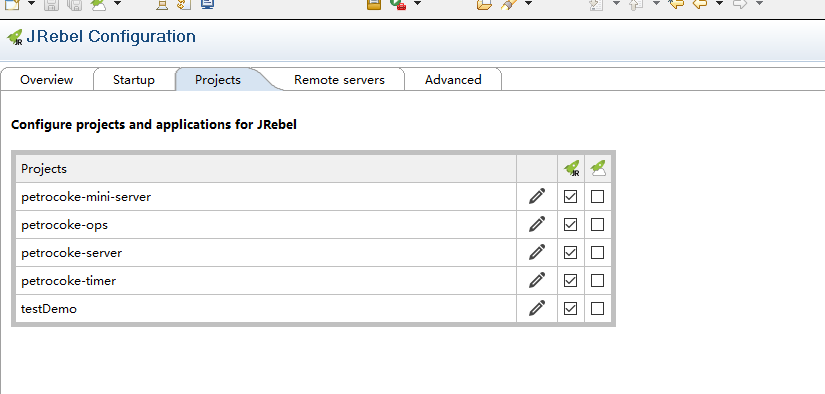Click the remote cloud rocket column header
The height and width of the screenshot is (394, 825).
[598, 169]
